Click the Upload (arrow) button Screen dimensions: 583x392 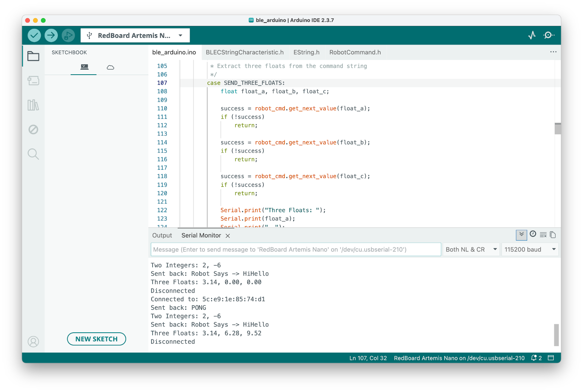click(x=51, y=35)
